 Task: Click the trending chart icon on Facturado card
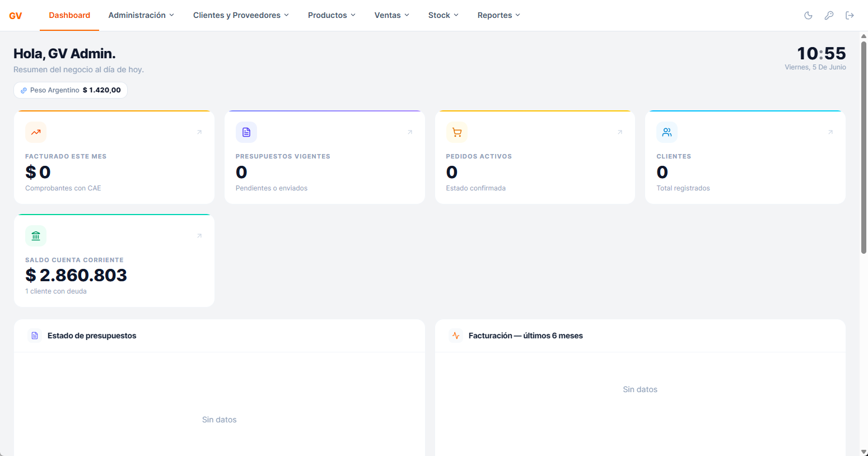tap(36, 132)
